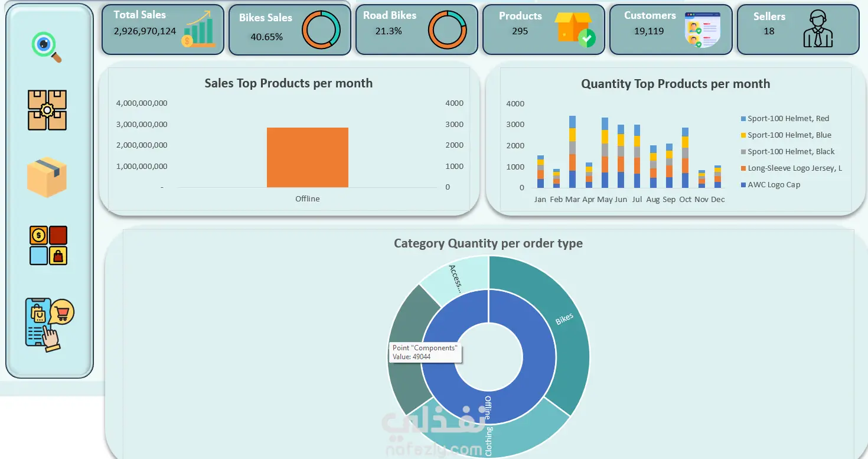Click the Products box with checkmark icon
868x459 pixels.
[575, 30]
